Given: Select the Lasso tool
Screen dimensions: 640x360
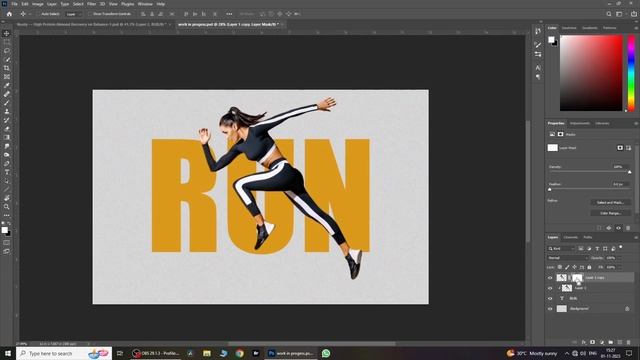Looking at the screenshot, I should point(7,51).
